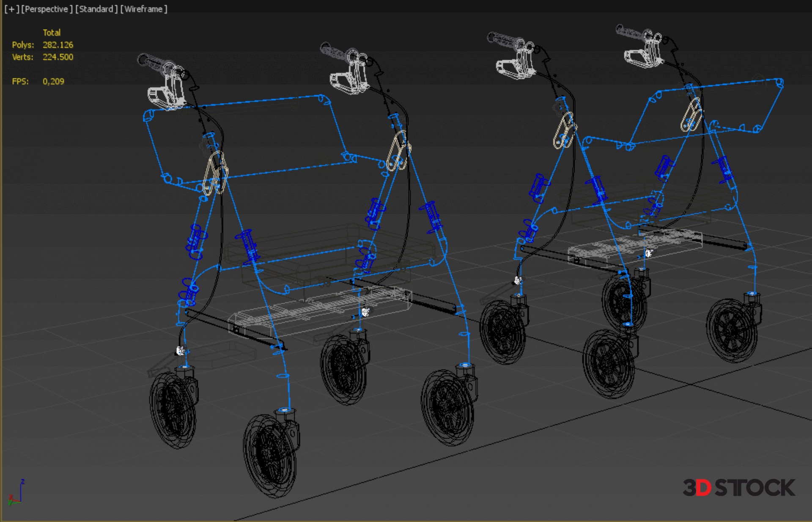Open the Perspective point-of-view viewport menu
Viewport: 812px width, 522px height.
(x=47, y=9)
